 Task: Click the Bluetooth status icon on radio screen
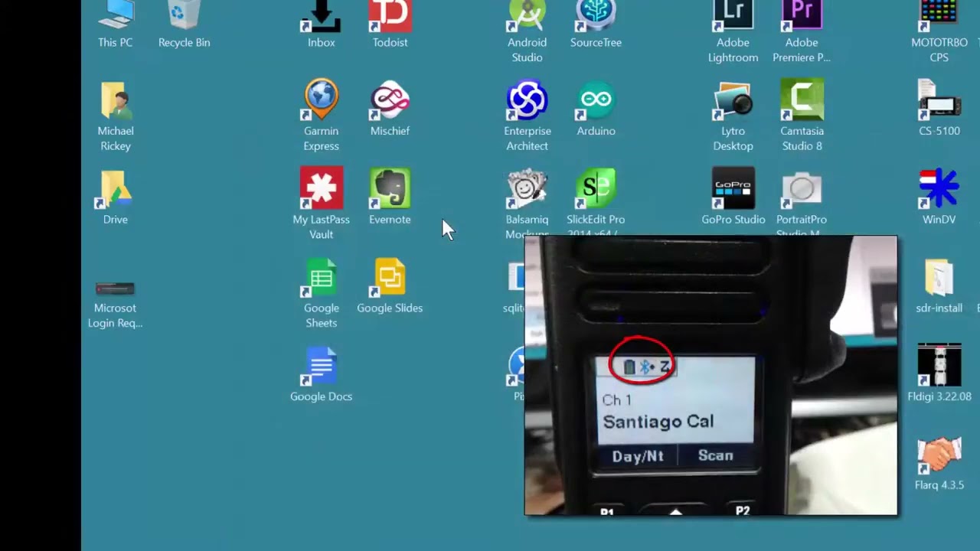645,367
